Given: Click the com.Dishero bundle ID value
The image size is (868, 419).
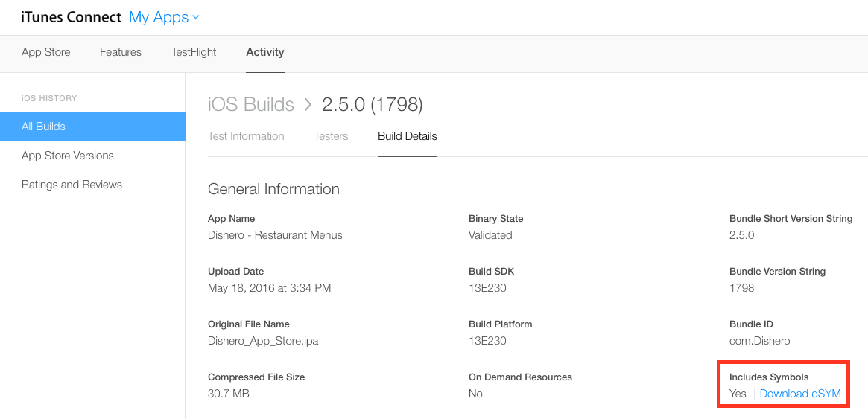Looking at the screenshot, I should click(759, 341).
